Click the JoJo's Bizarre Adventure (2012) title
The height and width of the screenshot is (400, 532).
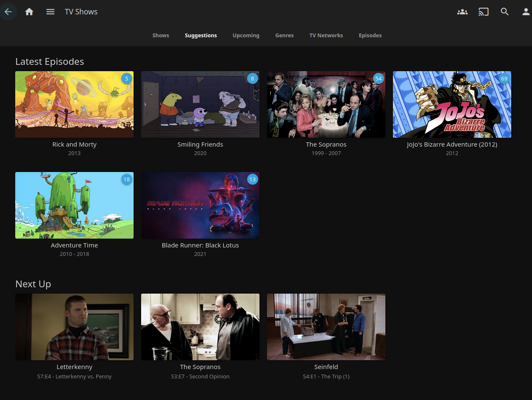click(x=452, y=144)
